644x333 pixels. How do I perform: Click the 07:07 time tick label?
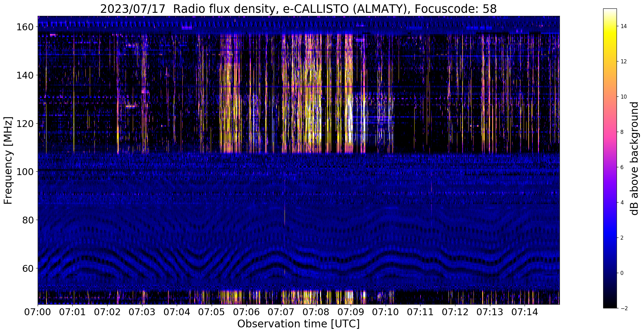281,312
